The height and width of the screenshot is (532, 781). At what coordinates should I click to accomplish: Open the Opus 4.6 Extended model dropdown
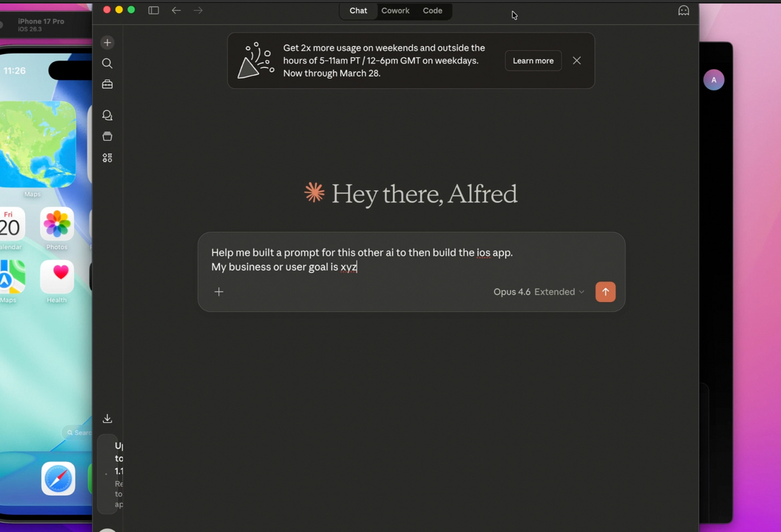point(539,292)
